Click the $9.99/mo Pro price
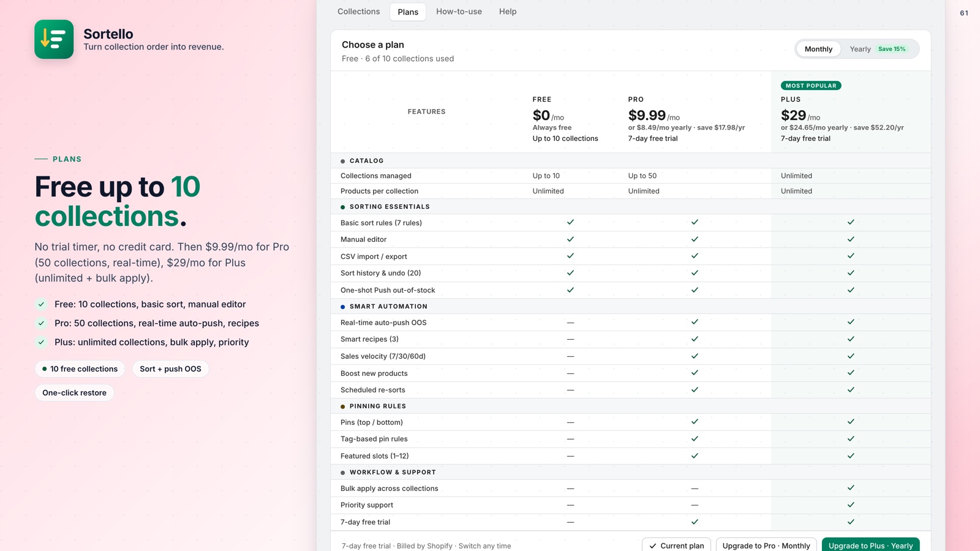980x551 pixels. (x=654, y=115)
